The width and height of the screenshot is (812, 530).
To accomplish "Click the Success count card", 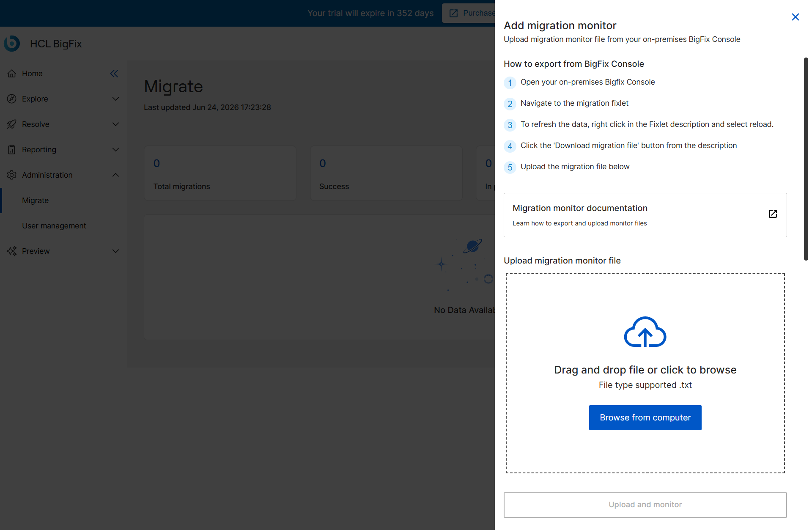I will click(386, 173).
